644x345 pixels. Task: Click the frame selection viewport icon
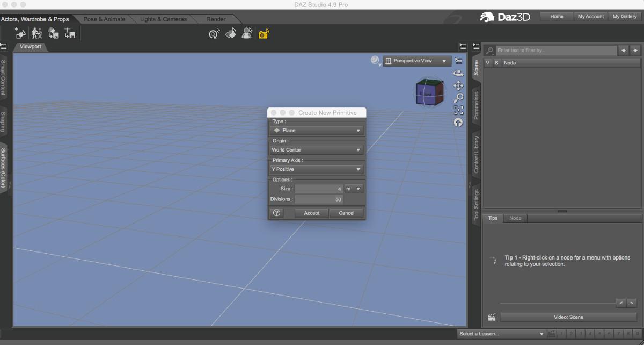click(x=458, y=110)
